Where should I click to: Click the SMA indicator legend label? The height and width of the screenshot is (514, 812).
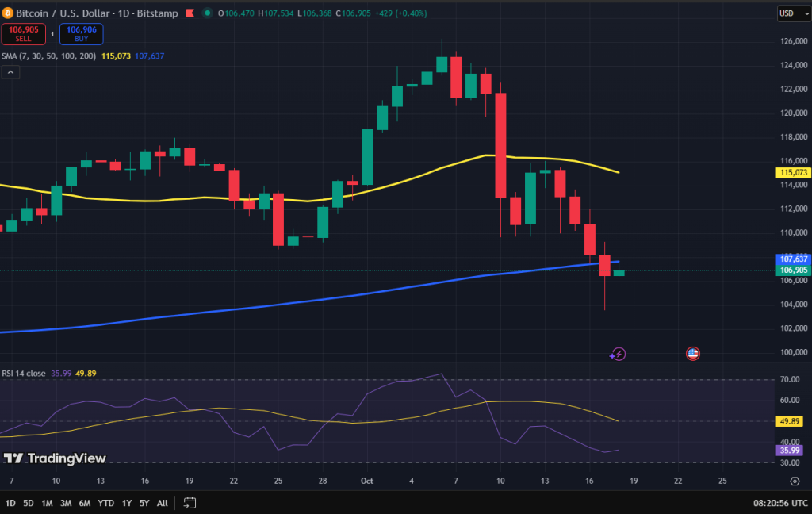pos(48,56)
